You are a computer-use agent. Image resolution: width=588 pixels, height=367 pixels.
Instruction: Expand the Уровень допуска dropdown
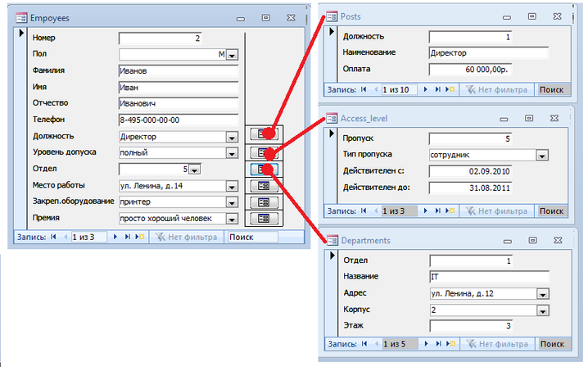(232, 153)
